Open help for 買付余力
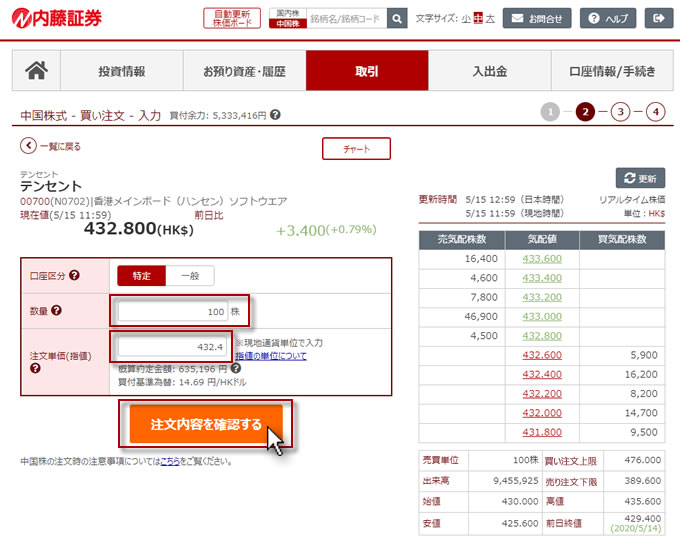The width and height of the screenshot is (680, 548). click(x=275, y=115)
